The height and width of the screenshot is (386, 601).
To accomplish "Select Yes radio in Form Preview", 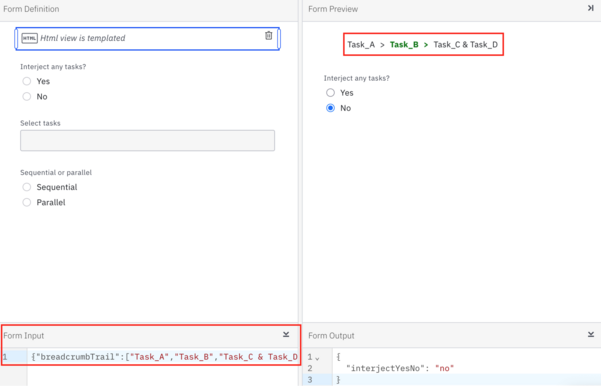I will click(x=330, y=92).
